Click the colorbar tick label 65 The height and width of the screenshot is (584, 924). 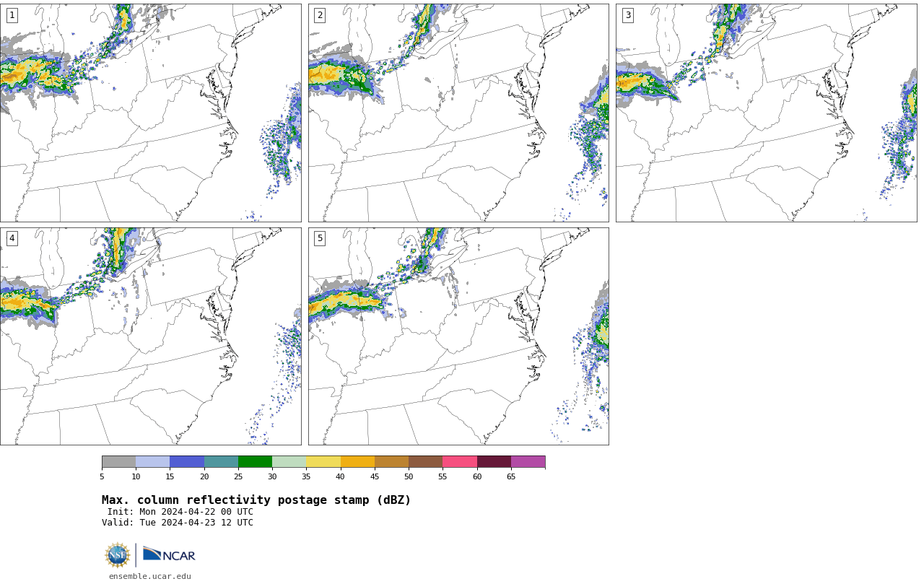(x=511, y=476)
